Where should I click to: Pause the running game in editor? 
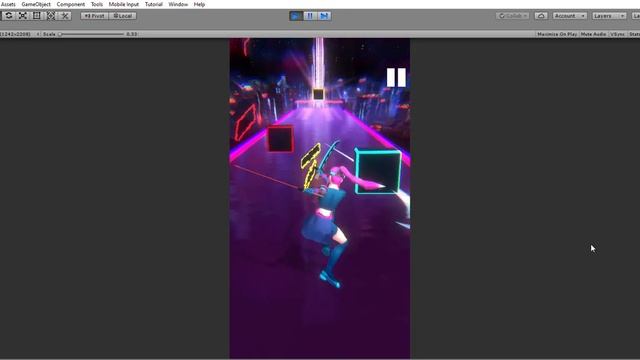click(310, 16)
